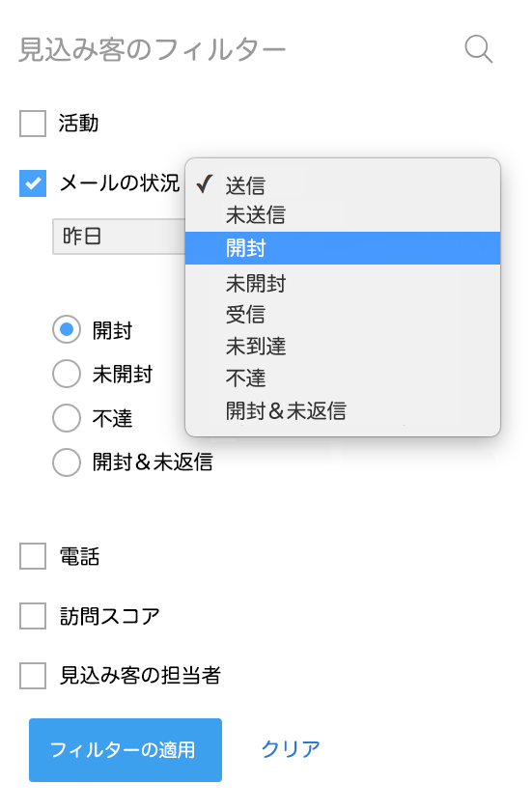Screen dimensions: 532x811
Task: Enable the 活動 checkbox
Action: (33, 124)
